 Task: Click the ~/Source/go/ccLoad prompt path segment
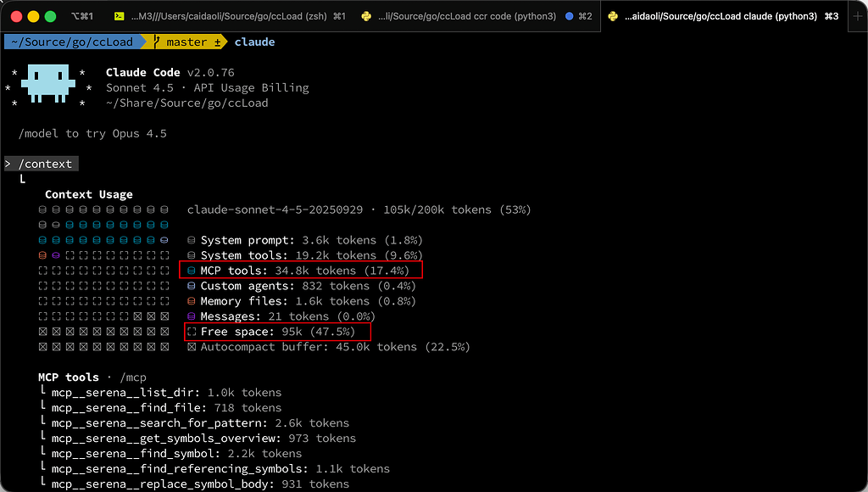click(72, 42)
